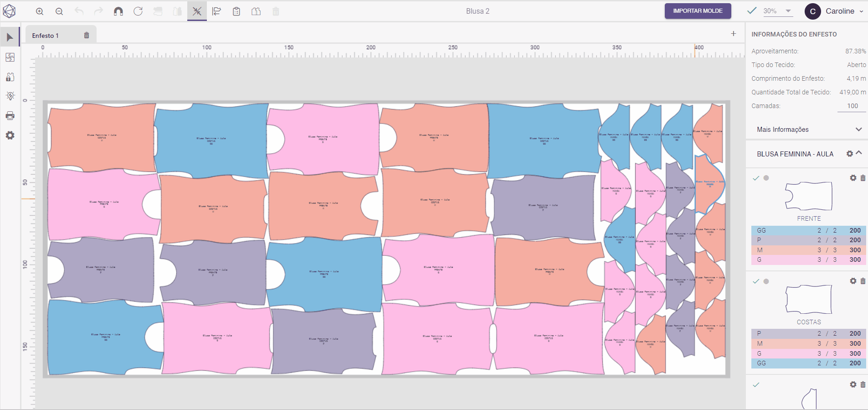This screenshot has height=410, width=868.
Task: Open the 30% dropdown arrow
Action: tap(788, 11)
